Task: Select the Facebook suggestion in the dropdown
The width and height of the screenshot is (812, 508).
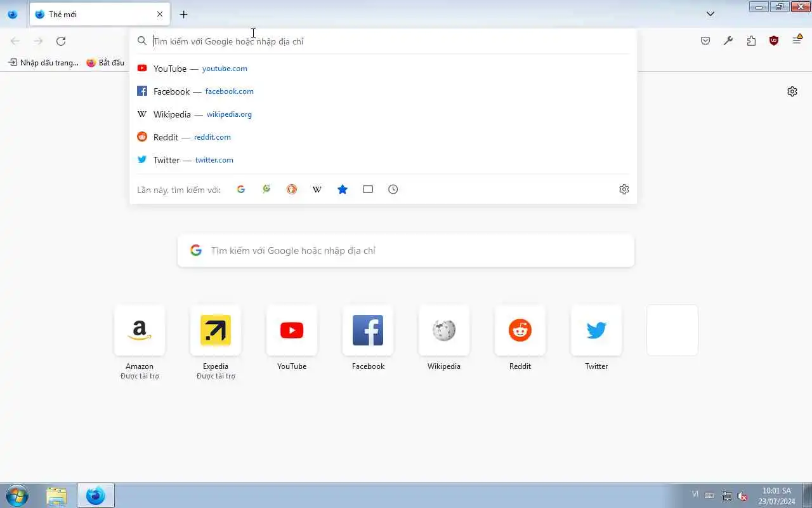Action: point(383,91)
